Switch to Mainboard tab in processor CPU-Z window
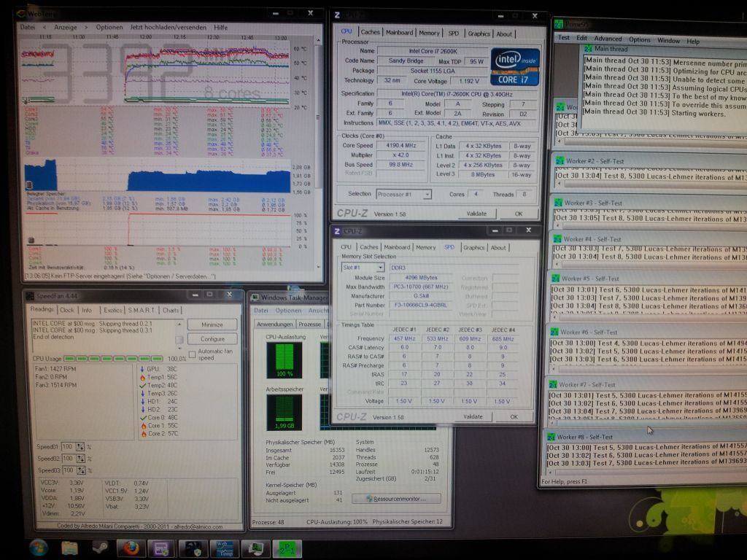The width and height of the screenshot is (747, 560). point(399,32)
